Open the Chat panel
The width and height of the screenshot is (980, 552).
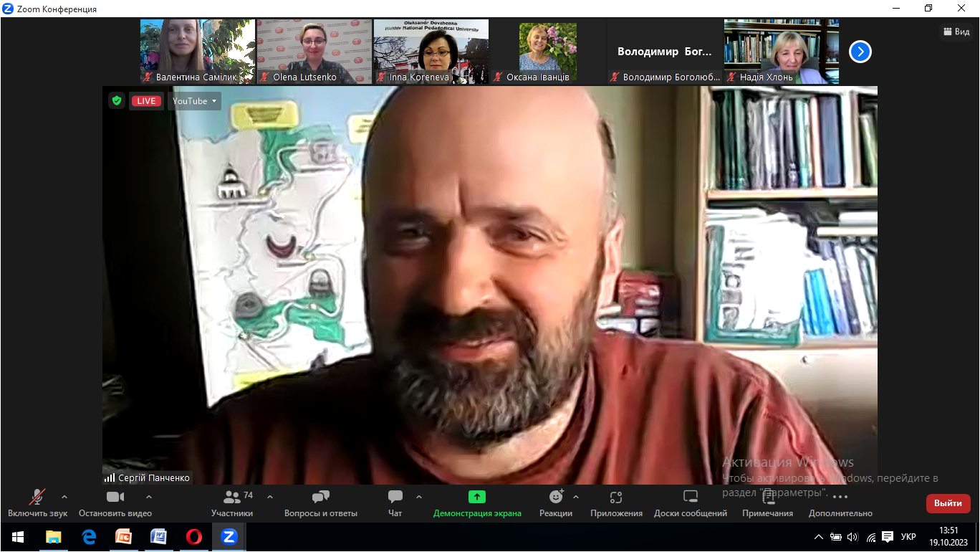[x=395, y=498]
